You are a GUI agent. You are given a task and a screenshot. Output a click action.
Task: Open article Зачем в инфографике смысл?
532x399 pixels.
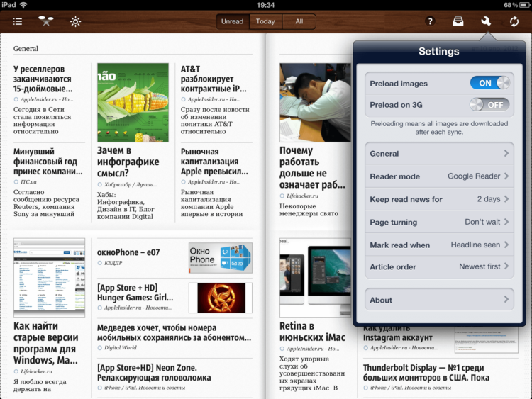(x=128, y=162)
